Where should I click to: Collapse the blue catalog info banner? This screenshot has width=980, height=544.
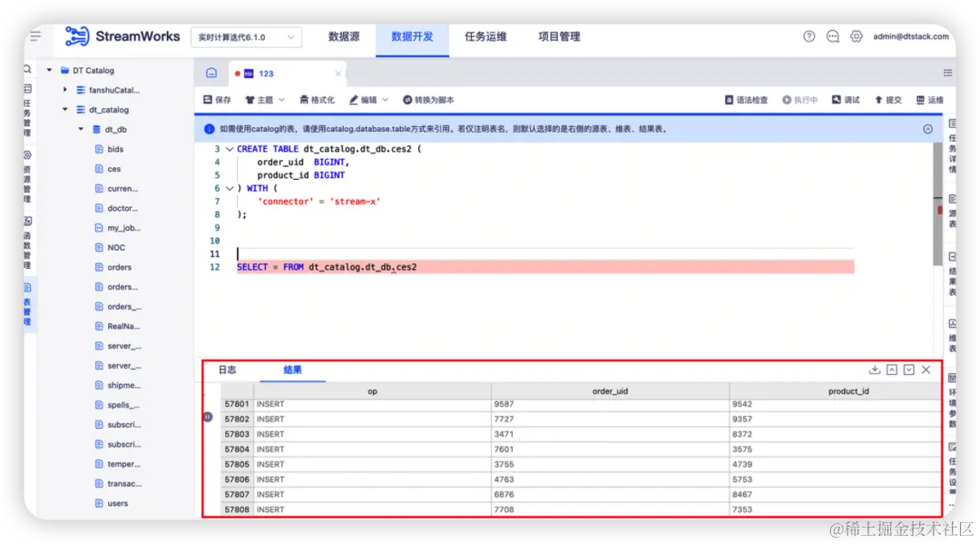[x=927, y=129]
